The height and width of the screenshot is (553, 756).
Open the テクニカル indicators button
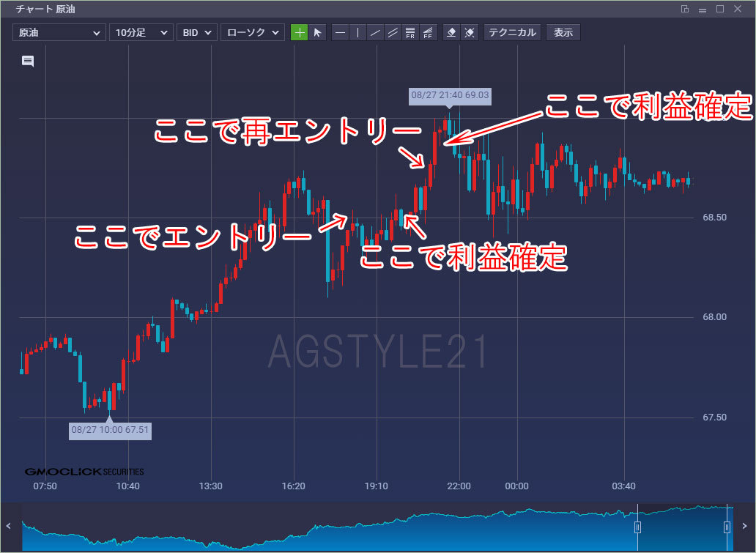(x=513, y=33)
